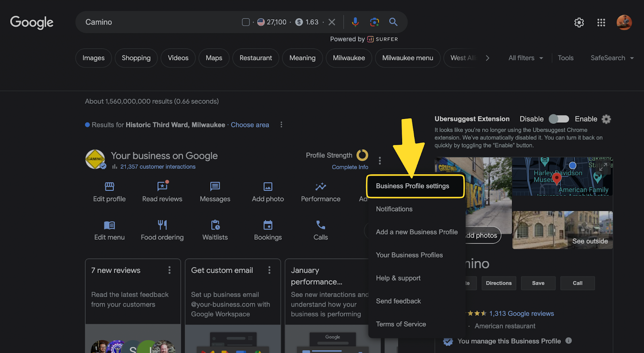Click the Add photo icon
This screenshot has height=353, width=644.
268,187
